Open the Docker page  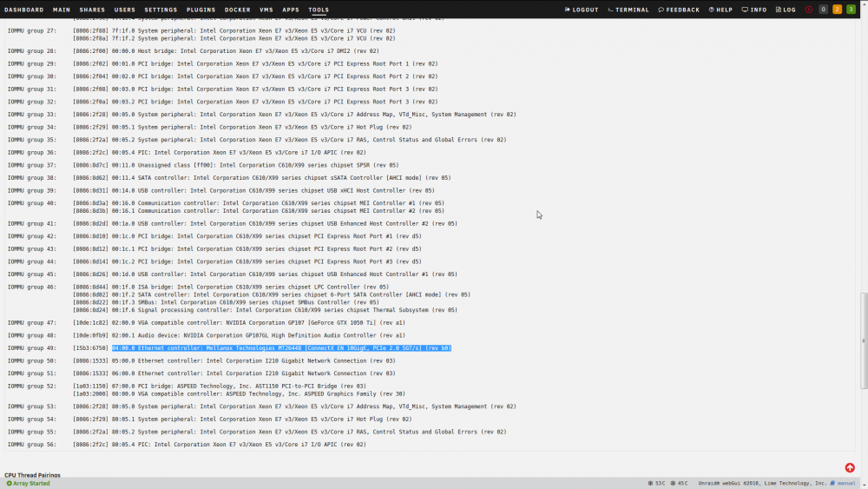(x=238, y=10)
